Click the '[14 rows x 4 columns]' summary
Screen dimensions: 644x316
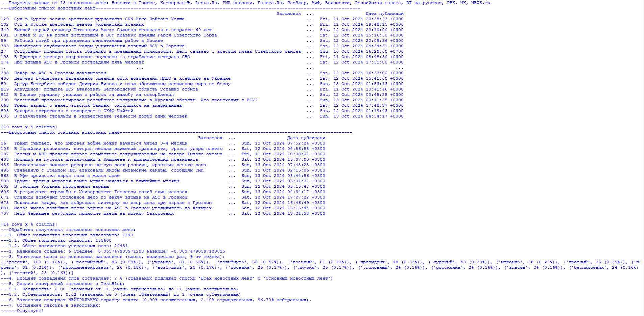[x=29, y=224]
